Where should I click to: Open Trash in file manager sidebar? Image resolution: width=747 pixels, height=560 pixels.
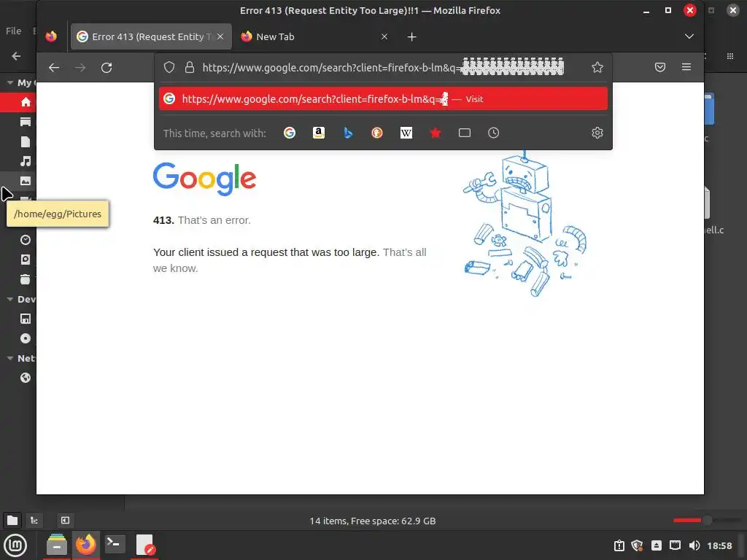(x=26, y=279)
